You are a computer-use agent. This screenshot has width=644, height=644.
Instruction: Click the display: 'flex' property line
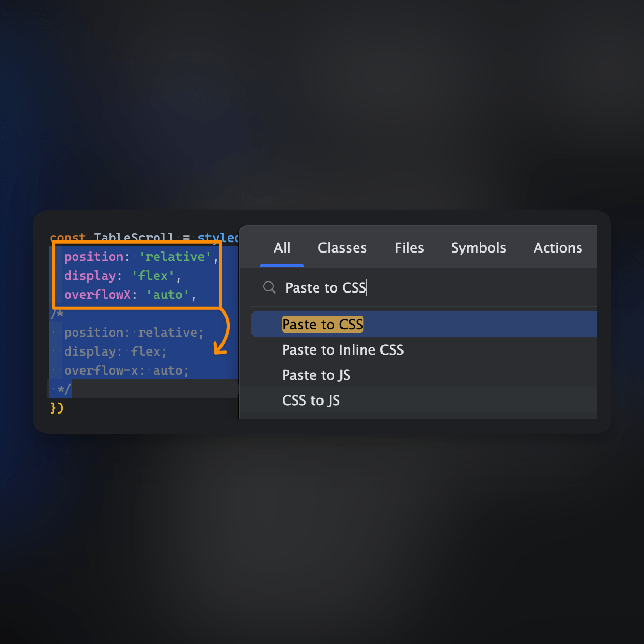point(121,276)
